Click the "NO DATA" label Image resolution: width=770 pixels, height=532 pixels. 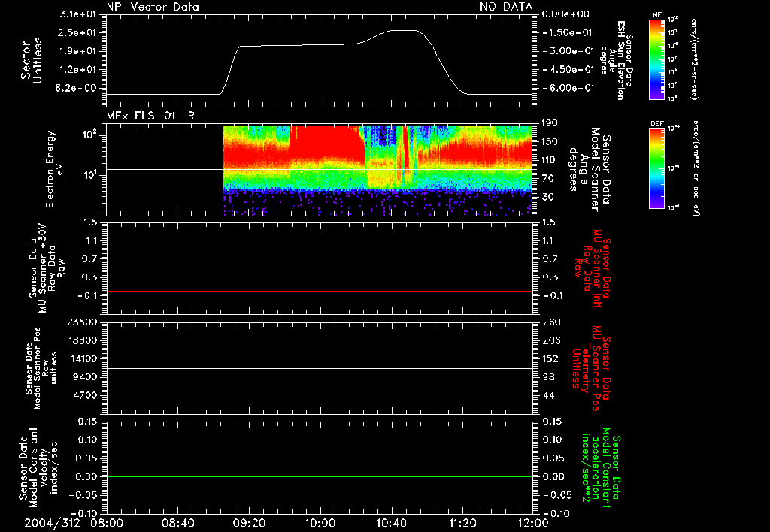[506, 7]
